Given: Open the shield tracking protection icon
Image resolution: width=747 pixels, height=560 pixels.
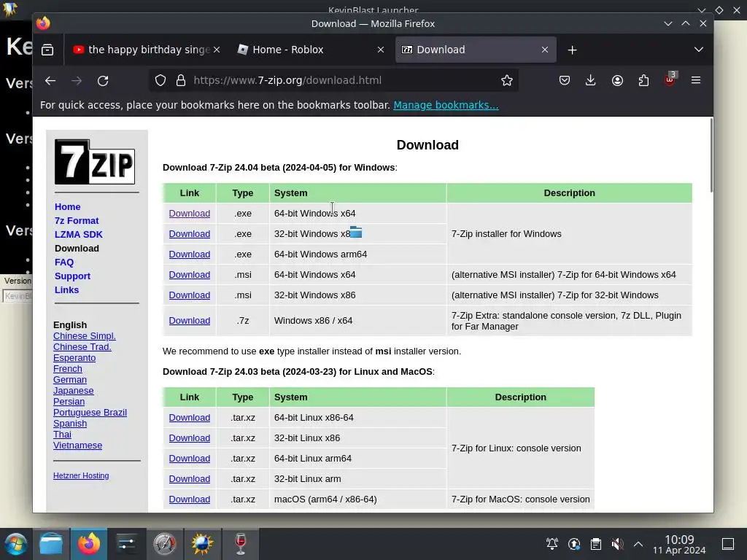Looking at the screenshot, I should click(160, 80).
